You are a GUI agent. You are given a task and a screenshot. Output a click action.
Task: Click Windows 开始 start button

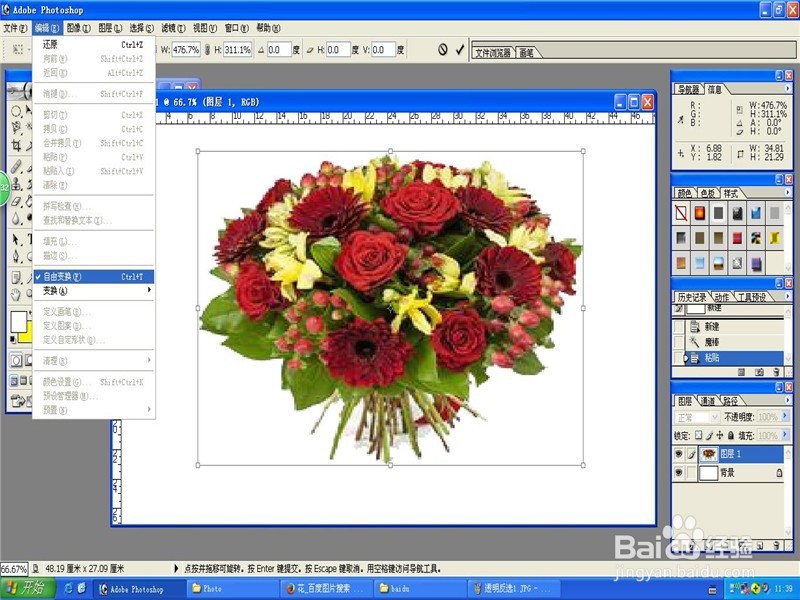click(x=28, y=588)
